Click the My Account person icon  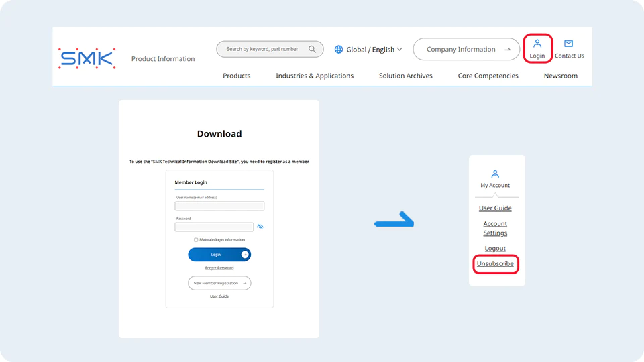[495, 174]
